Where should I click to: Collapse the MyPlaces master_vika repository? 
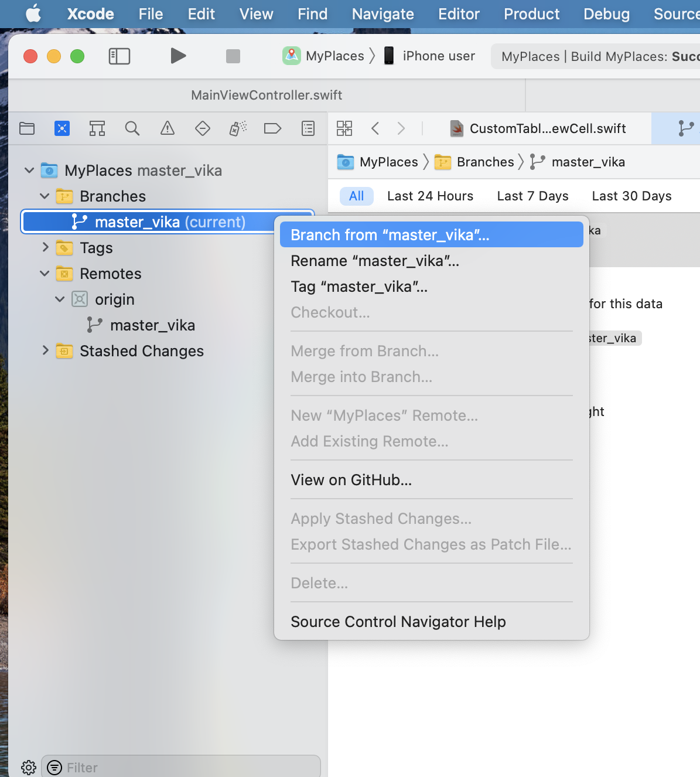click(29, 171)
